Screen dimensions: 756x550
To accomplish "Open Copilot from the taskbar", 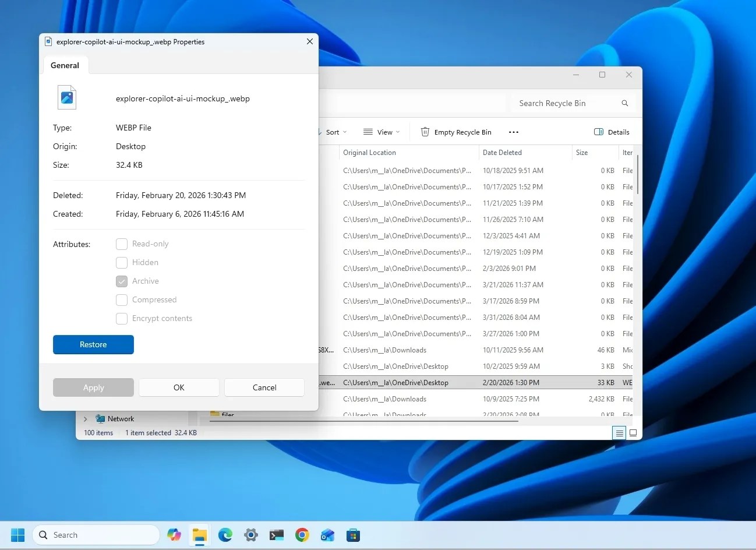I will pyautogui.click(x=174, y=535).
